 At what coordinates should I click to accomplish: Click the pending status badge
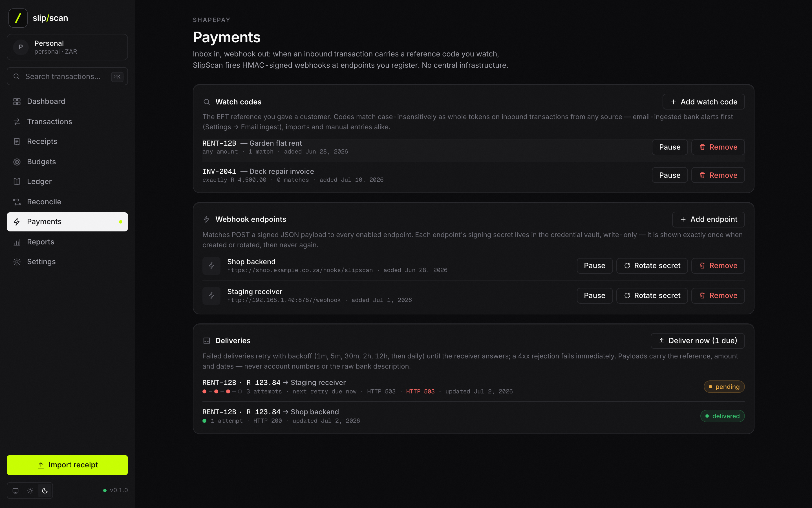coord(724,387)
